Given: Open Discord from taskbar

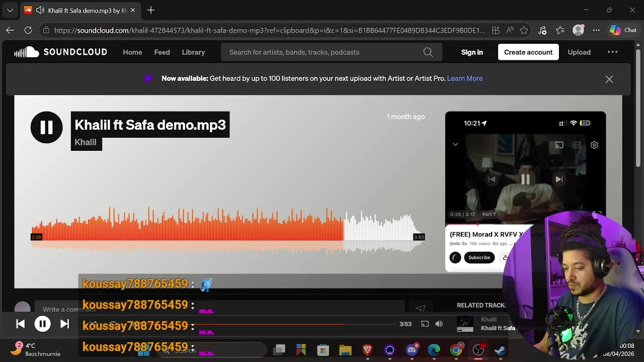Looking at the screenshot, I should click(412, 350).
